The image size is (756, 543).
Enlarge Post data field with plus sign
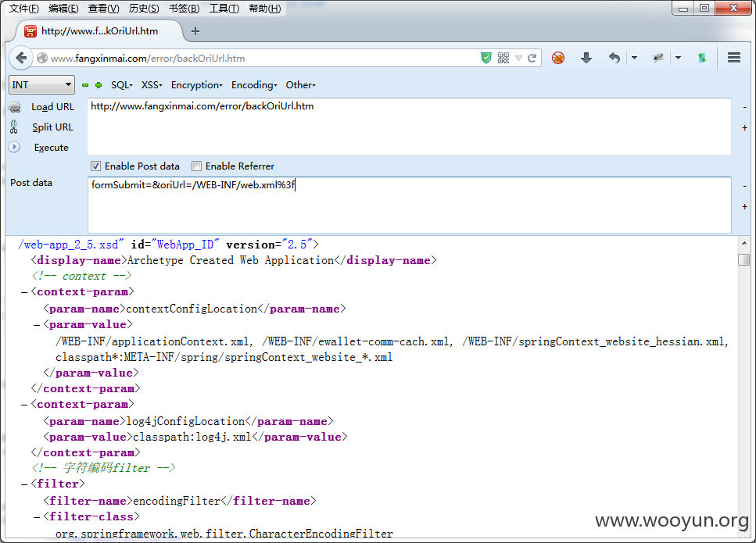744,206
